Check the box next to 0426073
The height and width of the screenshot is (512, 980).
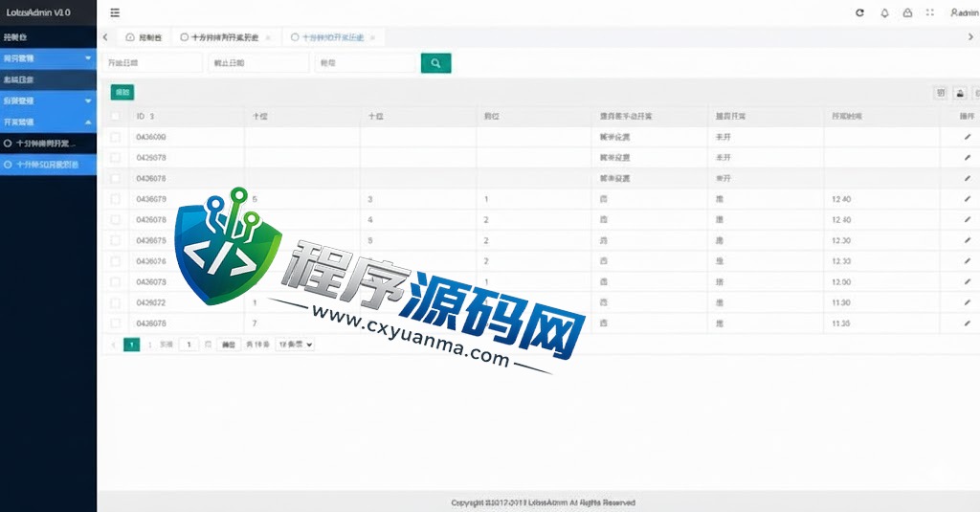tap(115, 281)
